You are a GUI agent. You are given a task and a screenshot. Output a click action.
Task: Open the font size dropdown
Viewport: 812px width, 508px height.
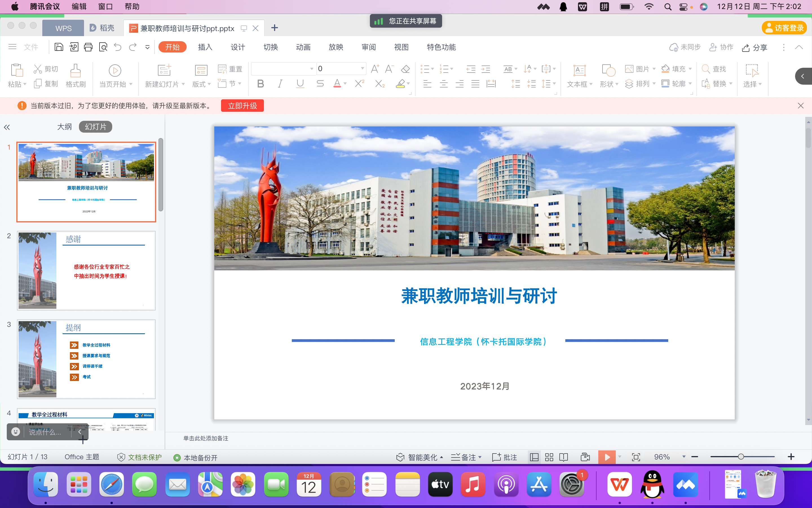362,69
